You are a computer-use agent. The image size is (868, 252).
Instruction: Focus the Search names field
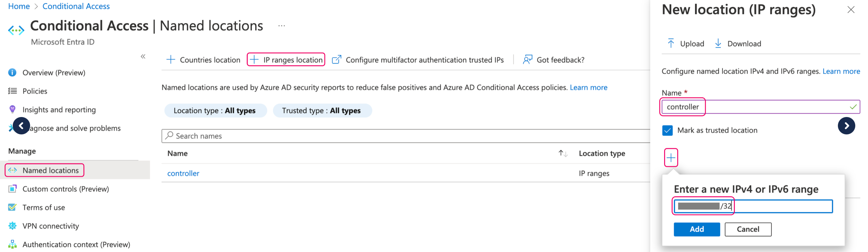(x=406, y=136)
